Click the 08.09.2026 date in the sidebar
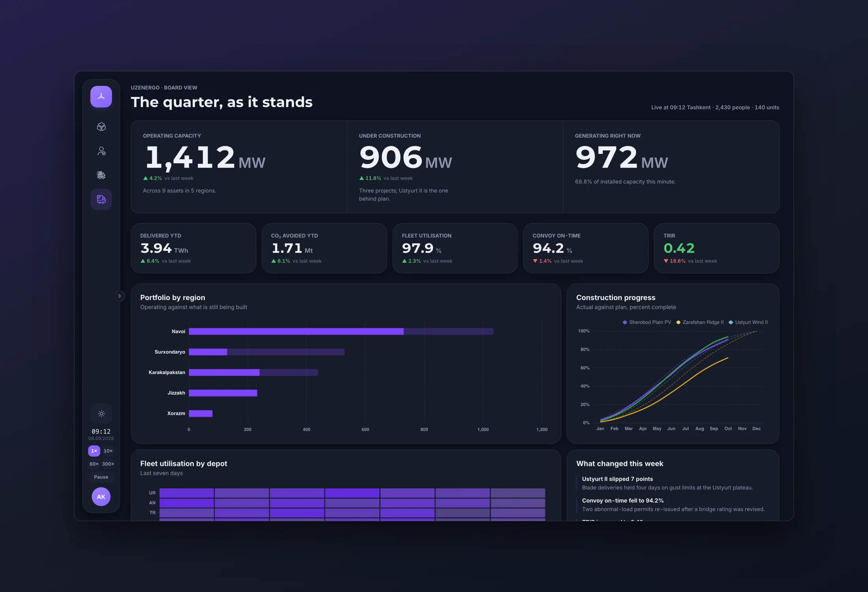868x592 pixels. coord(101,438)
